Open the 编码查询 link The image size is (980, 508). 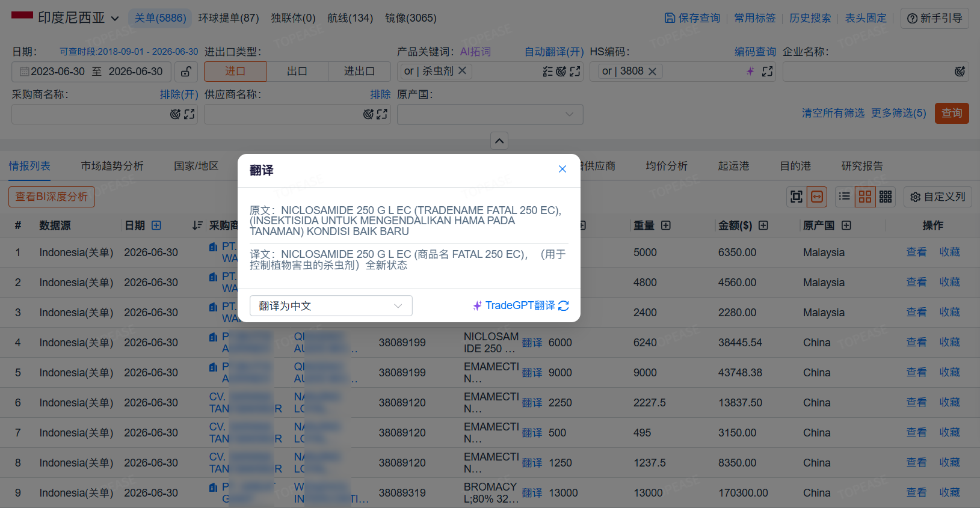[x=755, y=52]
